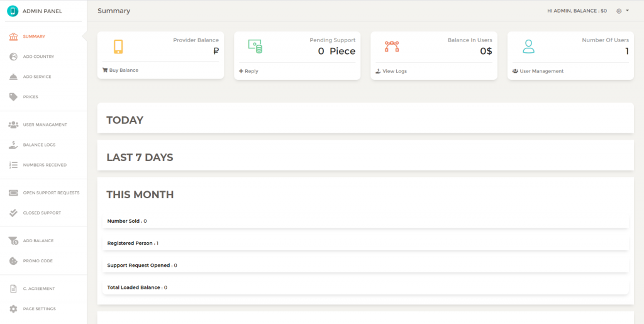644x324 pixels.
Task: Click the Summary bank icon in sidebar
Action: 14,36
